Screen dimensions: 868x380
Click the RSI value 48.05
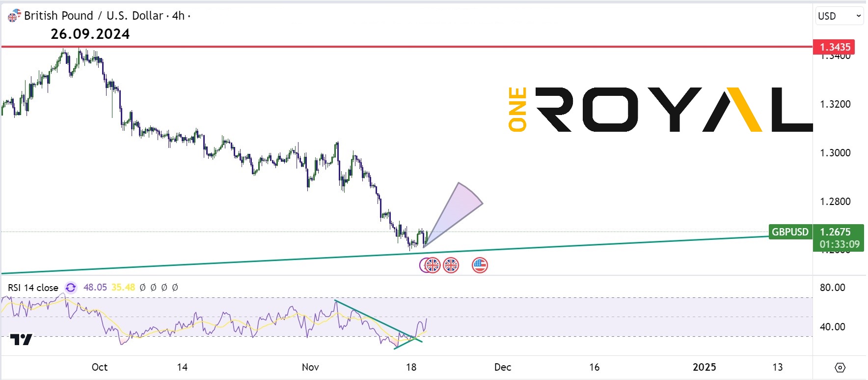click(x=95, y=287)
